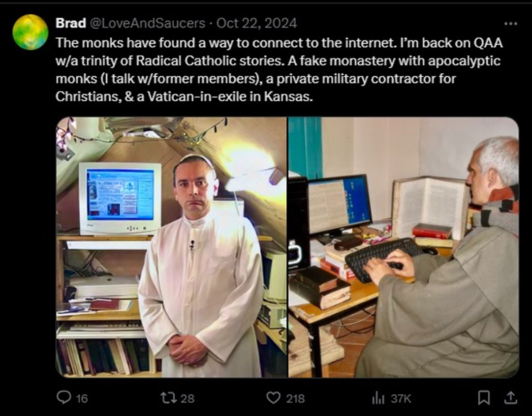Share the post via upload arrow icon
Image resolution: width=532 pixels, height=416 pixels.
510,397
